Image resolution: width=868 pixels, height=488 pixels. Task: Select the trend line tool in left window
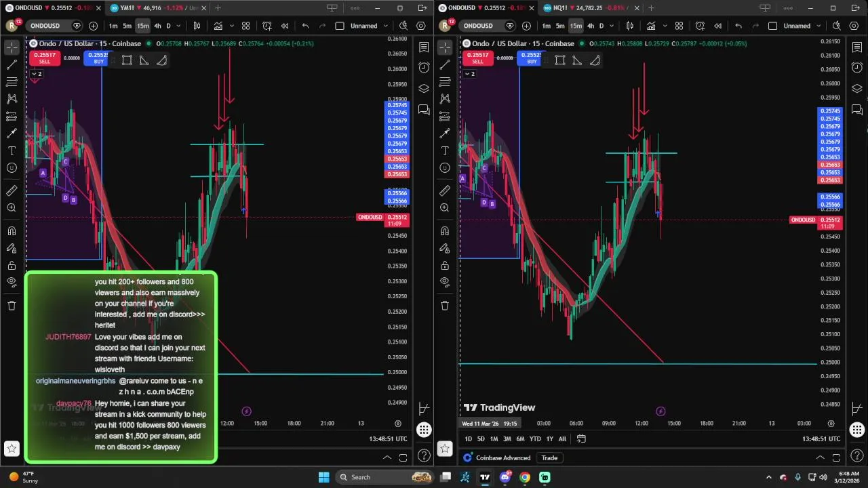12,65
